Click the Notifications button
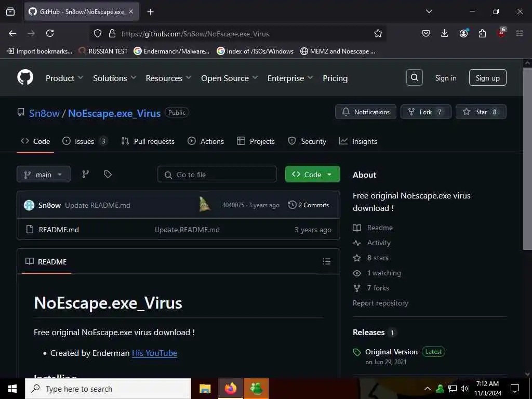 tap(365, 112)
